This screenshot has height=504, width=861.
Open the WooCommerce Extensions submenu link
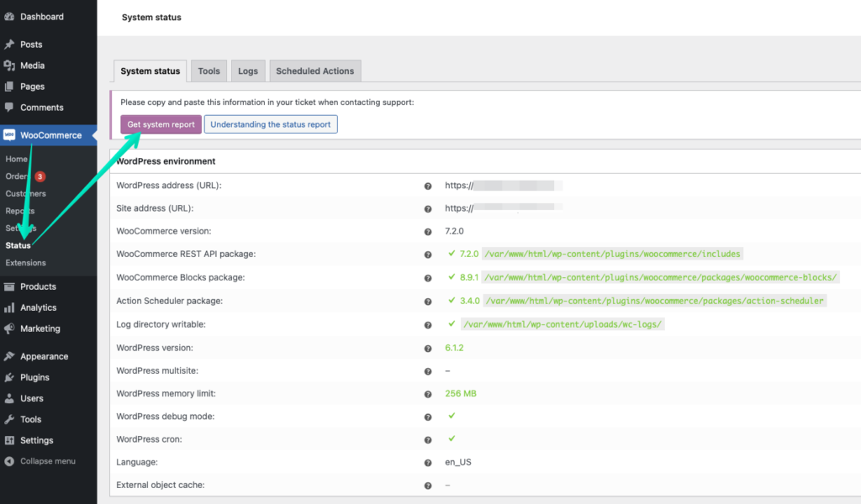pyautogui.click(x=26, y=263)
